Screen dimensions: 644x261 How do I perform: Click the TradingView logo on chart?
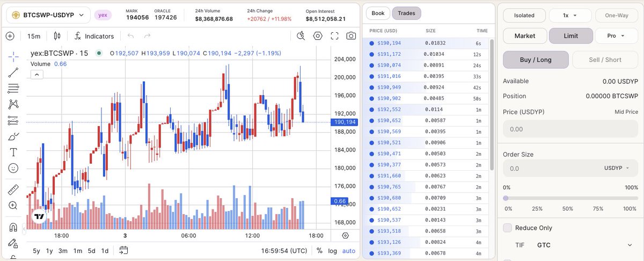click(x=39, y=216)
